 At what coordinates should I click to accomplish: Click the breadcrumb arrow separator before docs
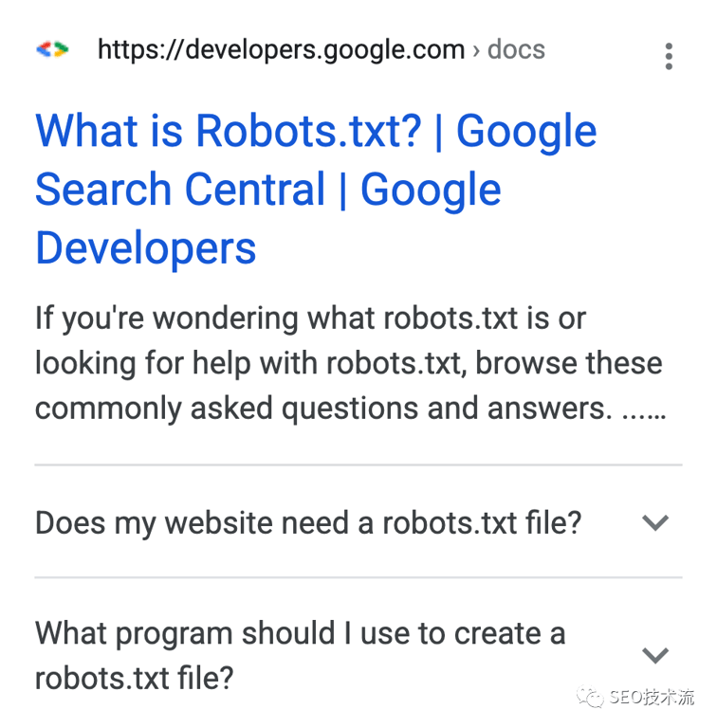click(x=476, y=50)
